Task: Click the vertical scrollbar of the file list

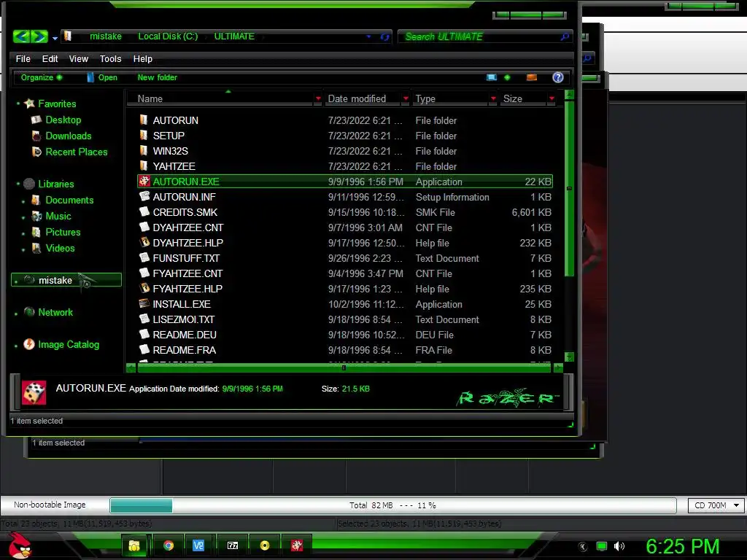Action: coord(569,188)
